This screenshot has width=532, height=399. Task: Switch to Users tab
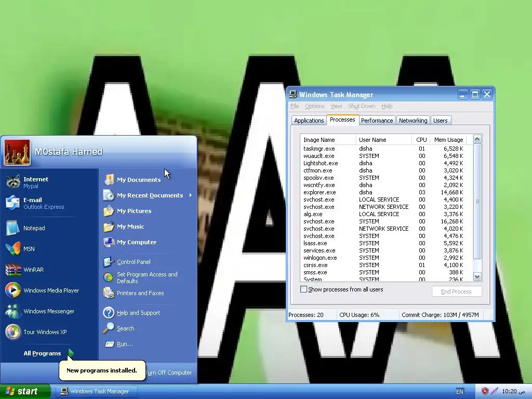(x=441, y=121)
